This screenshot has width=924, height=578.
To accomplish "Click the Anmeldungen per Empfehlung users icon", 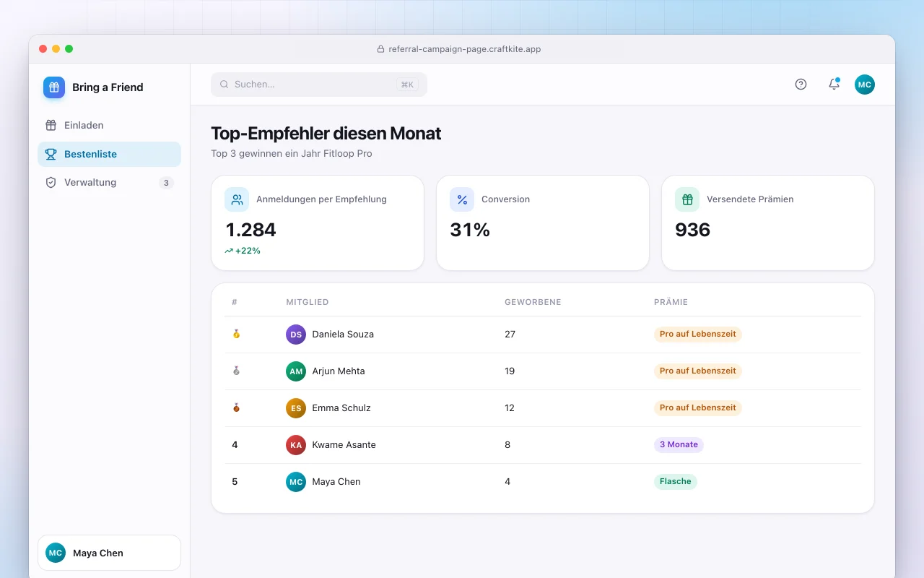I will click(x=237, y=199).
